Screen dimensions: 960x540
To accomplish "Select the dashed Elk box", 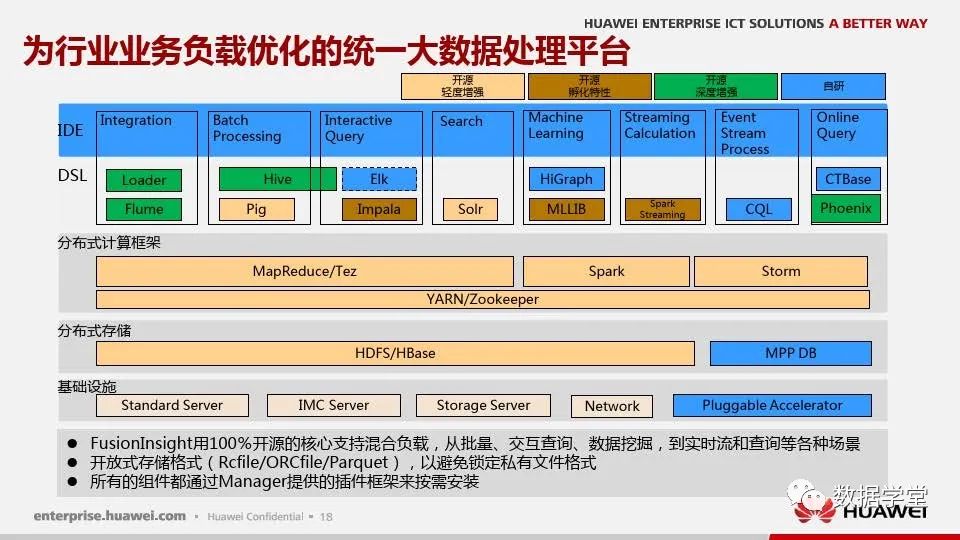I will coord(379,179).
